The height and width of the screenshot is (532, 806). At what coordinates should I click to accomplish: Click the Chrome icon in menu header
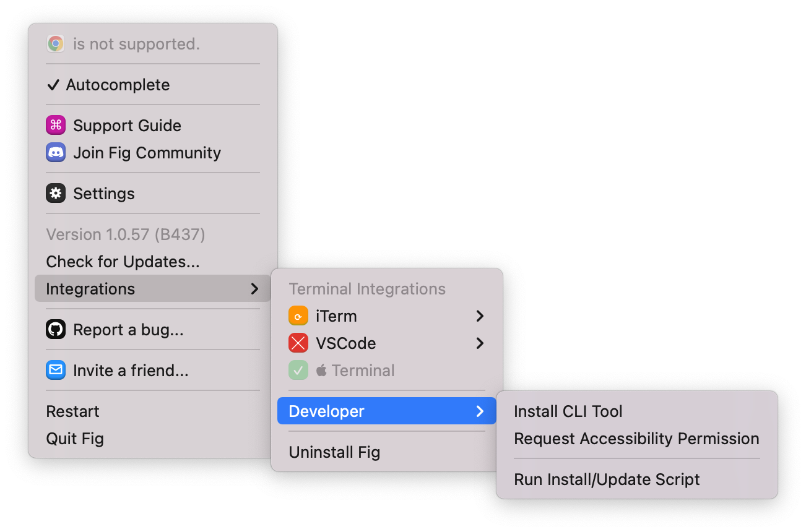56,44
